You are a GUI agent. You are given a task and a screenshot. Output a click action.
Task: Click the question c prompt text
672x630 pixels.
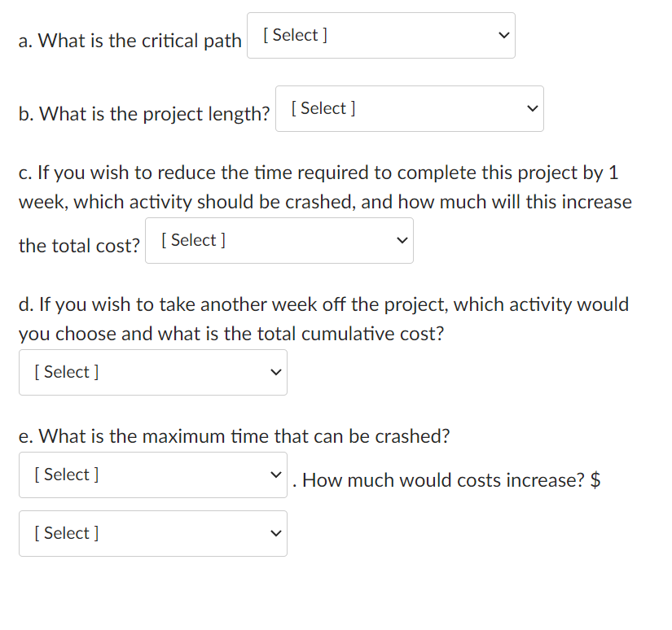318,173
